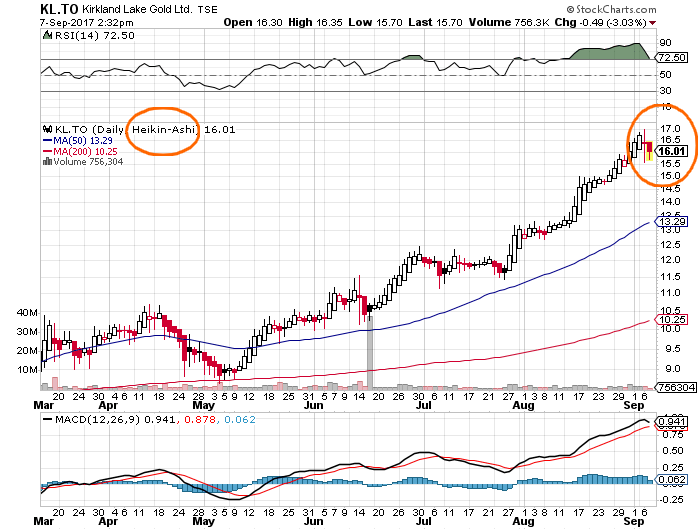Viewport: 700px width, 530px height.
Task: Click the 72.50 RSI value tag on axis
Action: point(671,58)
